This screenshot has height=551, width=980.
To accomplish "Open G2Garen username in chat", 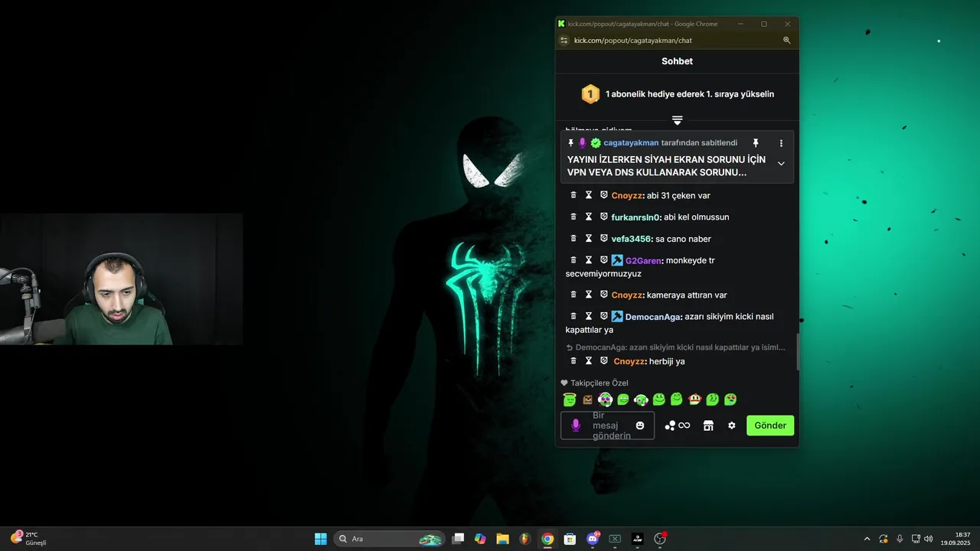I will pos(643,260).
